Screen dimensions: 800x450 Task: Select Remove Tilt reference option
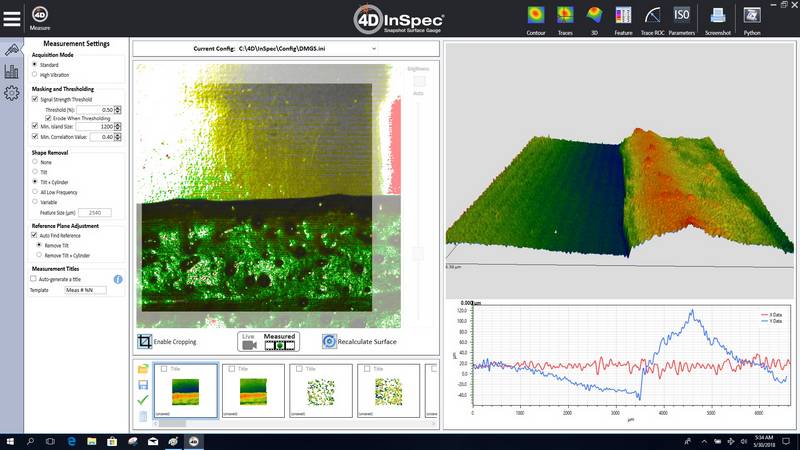point(39,245)
